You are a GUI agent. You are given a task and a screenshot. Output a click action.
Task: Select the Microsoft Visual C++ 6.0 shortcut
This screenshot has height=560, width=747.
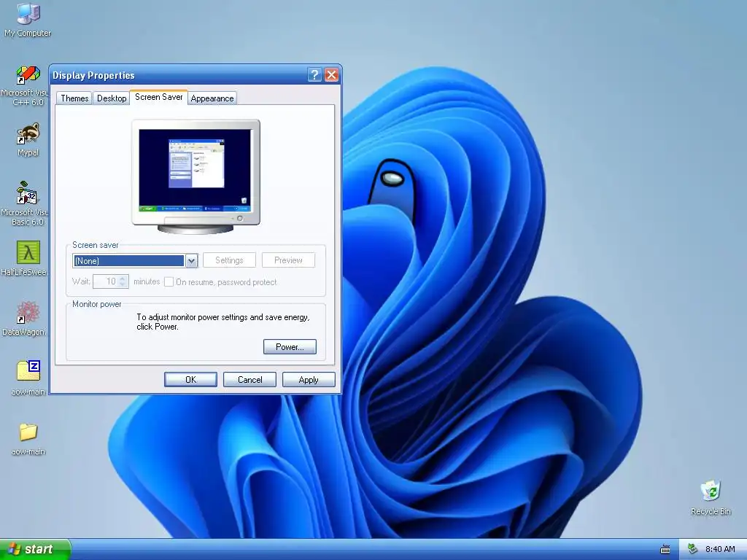27,86
